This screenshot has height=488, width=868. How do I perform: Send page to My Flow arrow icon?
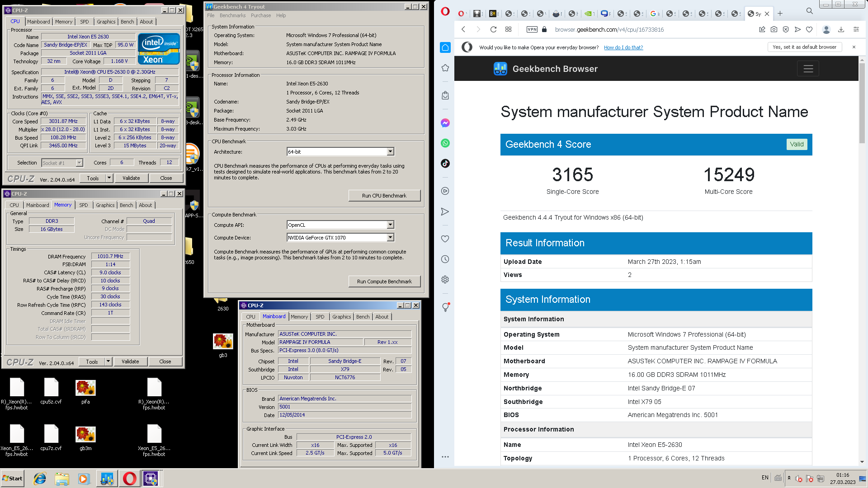tap(797, 29)
